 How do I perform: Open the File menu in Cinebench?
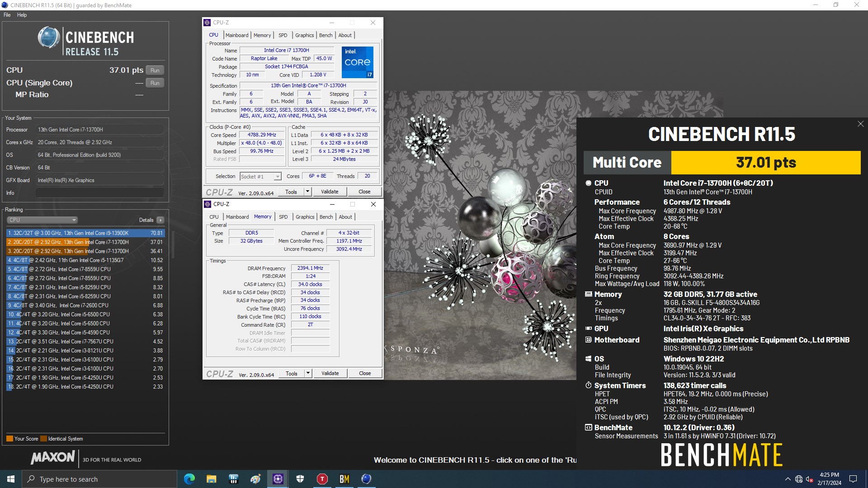coord(7,15)
